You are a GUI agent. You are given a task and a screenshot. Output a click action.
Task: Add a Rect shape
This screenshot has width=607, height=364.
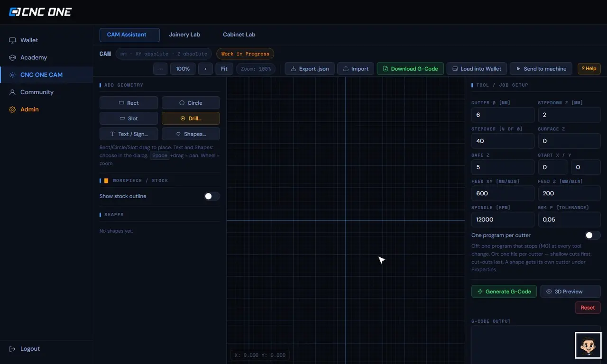[x=129, y=103]
